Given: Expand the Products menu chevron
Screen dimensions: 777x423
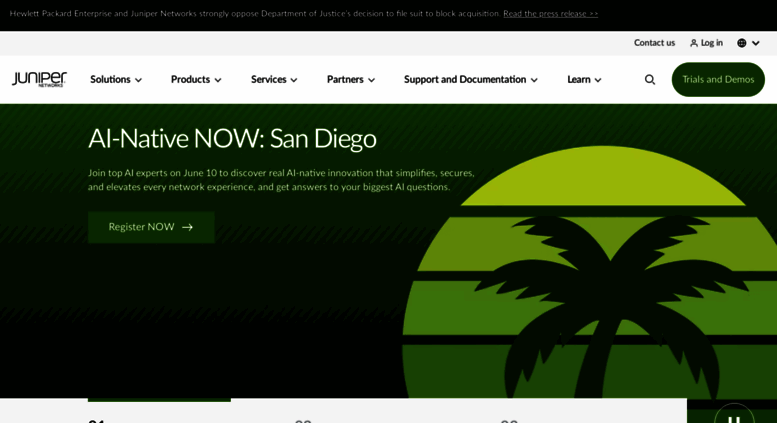Looking at the screenshot, I should click(x=218, y=80).
